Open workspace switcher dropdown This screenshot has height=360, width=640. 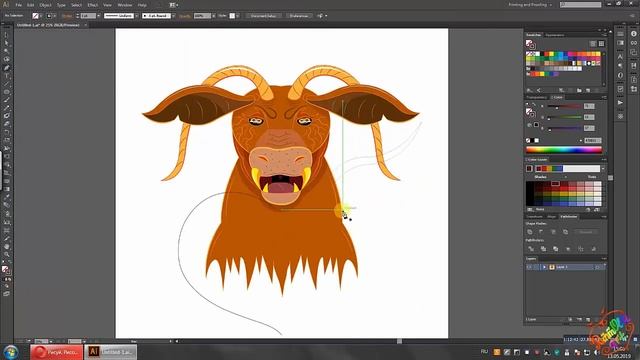pos(530,5)
